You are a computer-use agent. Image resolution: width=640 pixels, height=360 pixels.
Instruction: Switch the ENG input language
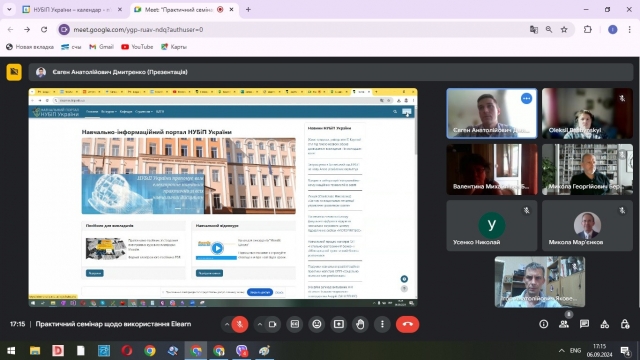point(576,351)
